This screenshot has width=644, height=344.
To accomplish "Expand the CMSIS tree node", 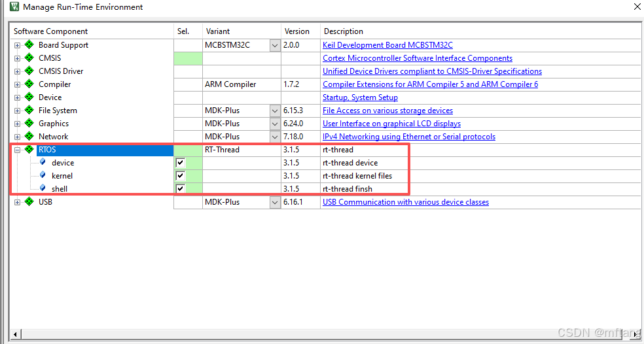I will tap(17, 58).
